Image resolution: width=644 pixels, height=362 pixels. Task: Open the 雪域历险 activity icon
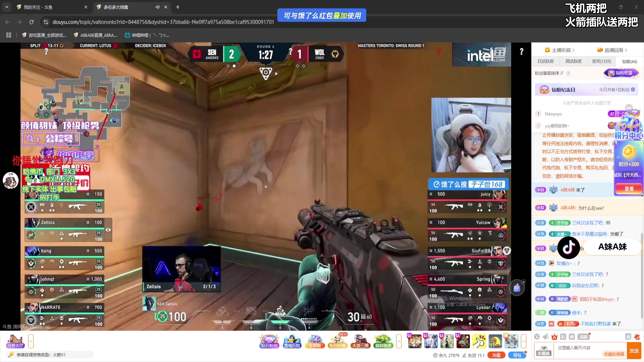292,341
